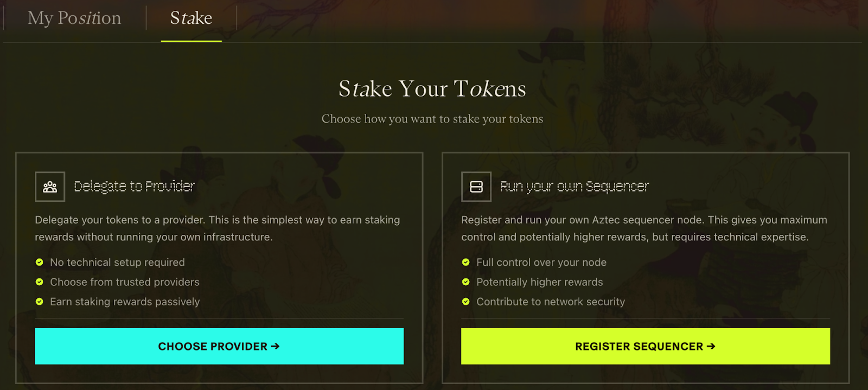Click the Delegate your tokens description text
This screenshot has width=868, height=390.
click(218, 228)
